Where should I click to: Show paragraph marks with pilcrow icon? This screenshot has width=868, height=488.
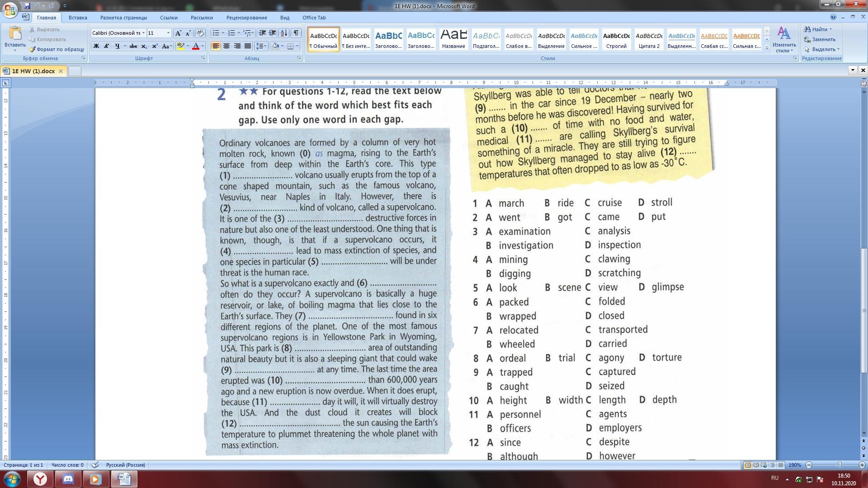(x=296, y=33)
